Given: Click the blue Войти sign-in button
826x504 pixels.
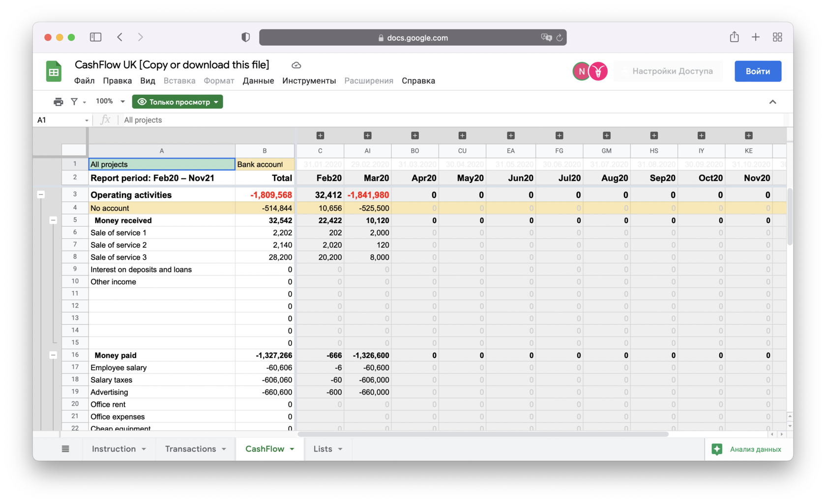Looking at the screenshot, I should click(758, 71).
